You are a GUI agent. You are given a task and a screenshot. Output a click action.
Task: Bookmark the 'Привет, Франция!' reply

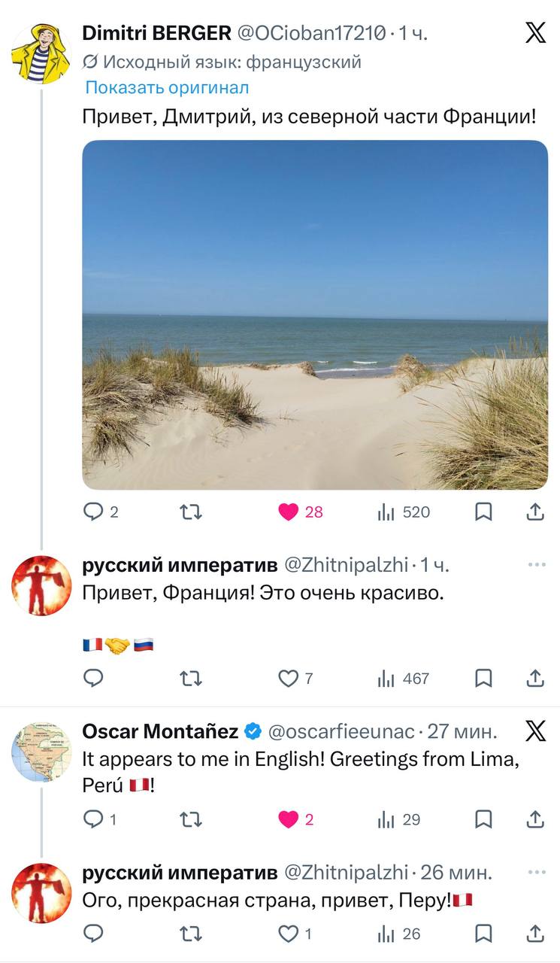[484, 679]
